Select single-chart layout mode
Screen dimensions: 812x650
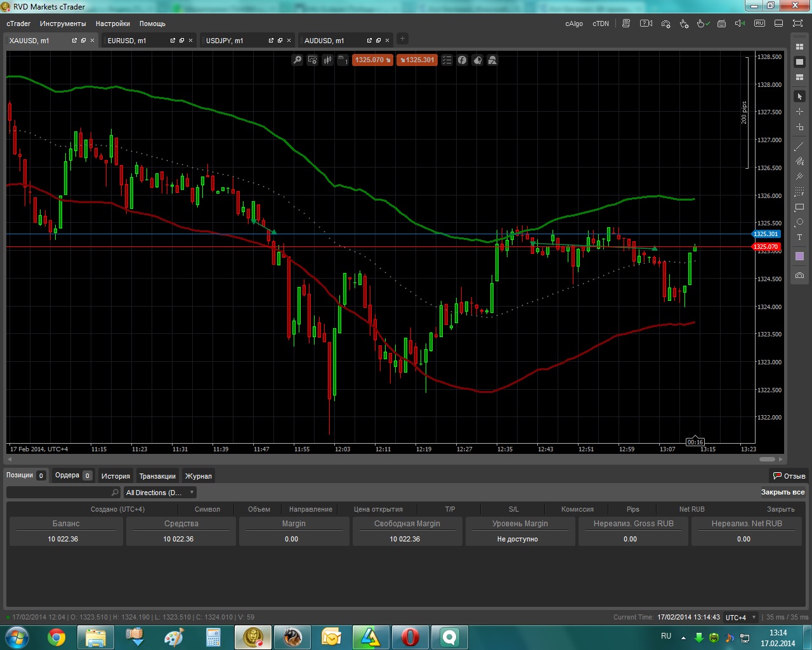tap(799, 62)
